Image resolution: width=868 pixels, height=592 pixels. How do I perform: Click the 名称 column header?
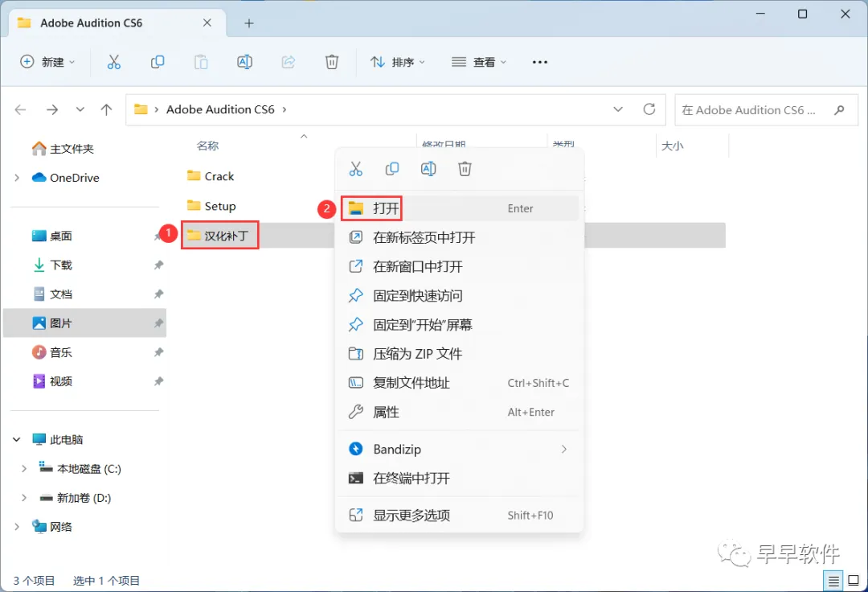pos(207,146)
